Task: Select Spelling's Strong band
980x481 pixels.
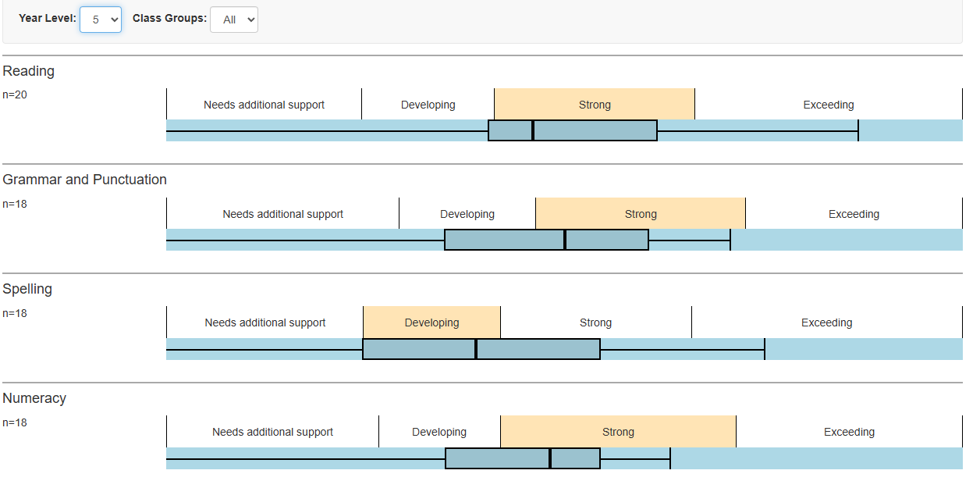Action: [x=596, y=322]
